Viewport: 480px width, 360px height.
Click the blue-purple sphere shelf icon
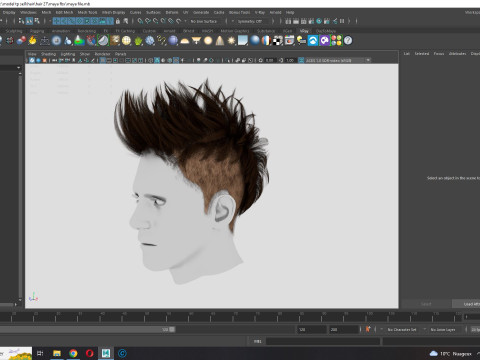tap(173, 41)
